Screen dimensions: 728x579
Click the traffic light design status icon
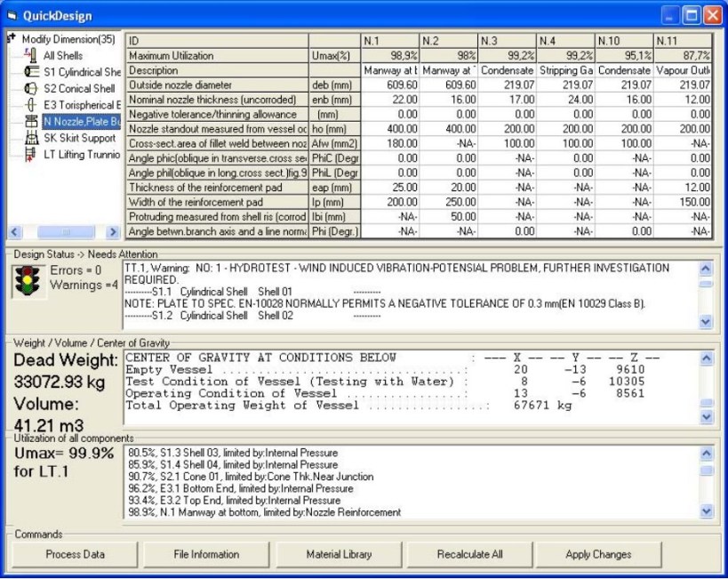click(x=27, y=281)
